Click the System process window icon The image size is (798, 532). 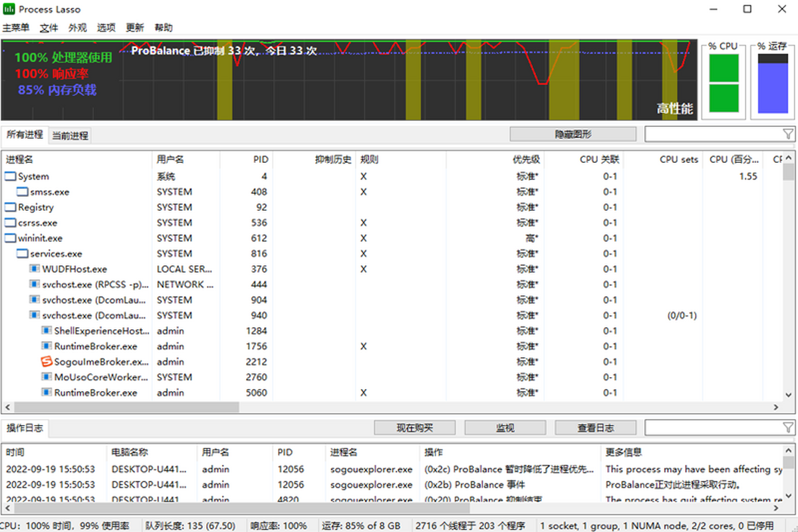click(x=11, y=176)
